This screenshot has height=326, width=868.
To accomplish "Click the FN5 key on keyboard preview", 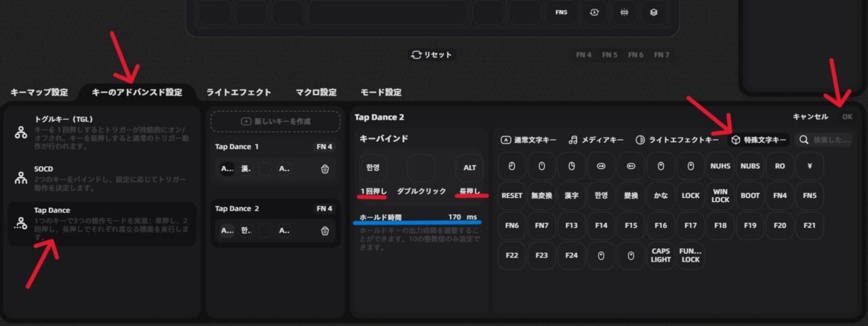I will (x=561, y=12).
